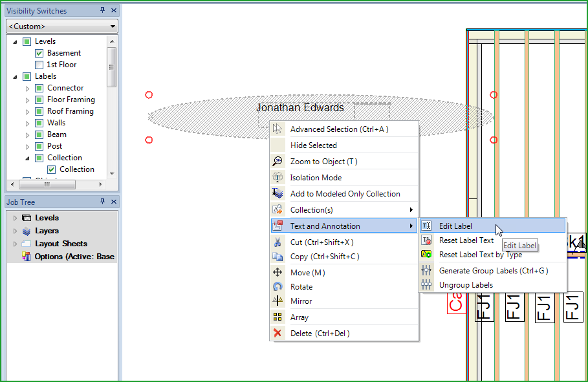Expand the Beam tree node

click(x=27, y=135)
